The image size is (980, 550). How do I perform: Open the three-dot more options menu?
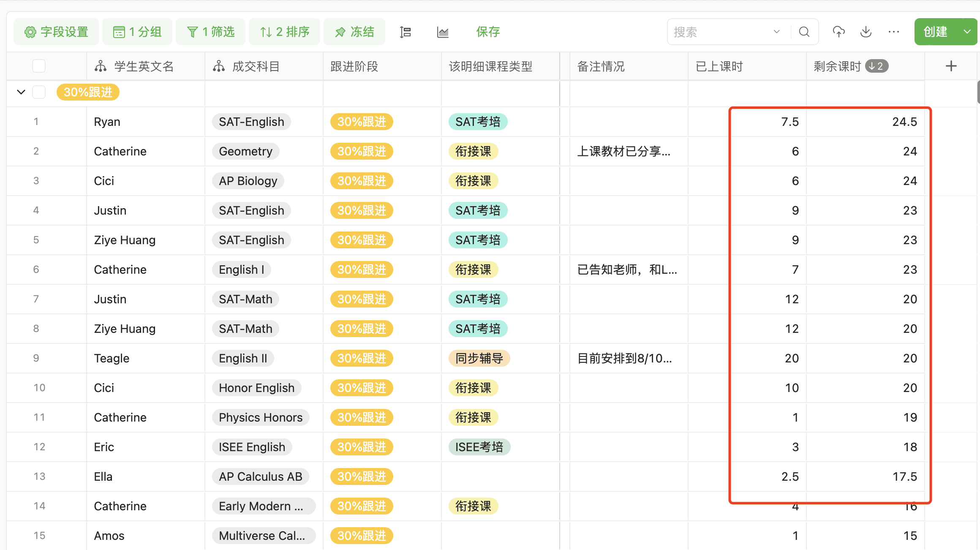(894, 32)
